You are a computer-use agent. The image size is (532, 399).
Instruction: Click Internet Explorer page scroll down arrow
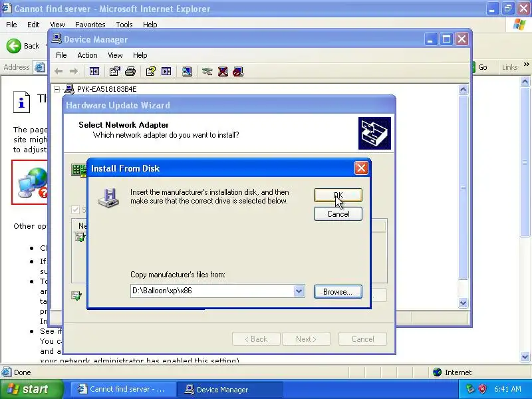pyautogui.click(x=525, y=356)
